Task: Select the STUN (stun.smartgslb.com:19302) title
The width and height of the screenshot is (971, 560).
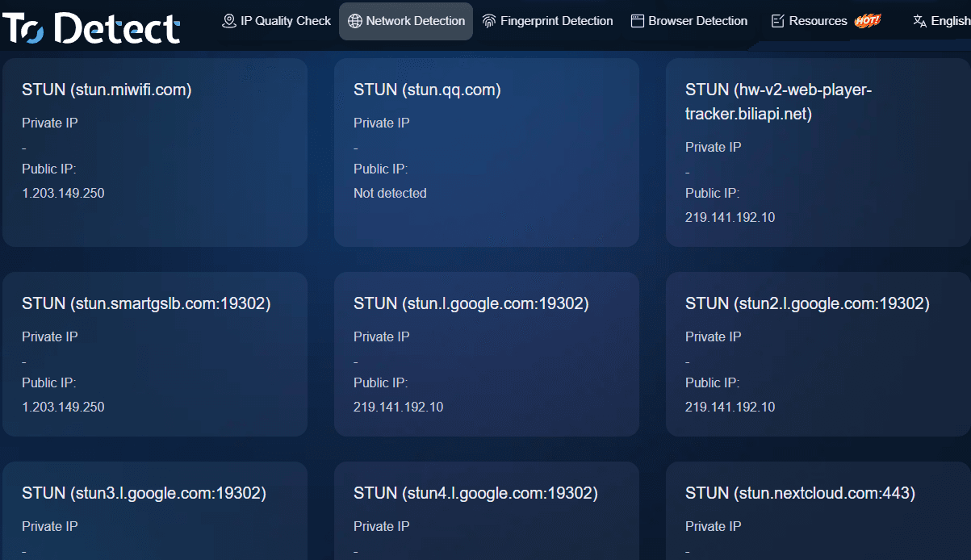Action: point(146,303)
